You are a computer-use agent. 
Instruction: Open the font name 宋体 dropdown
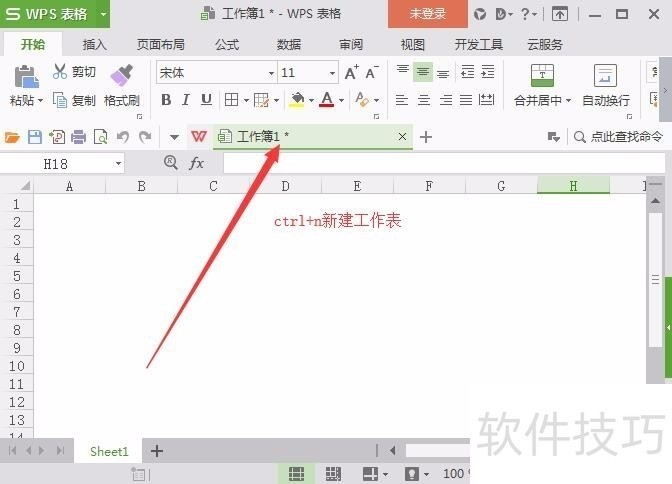[x=271, y=73]
